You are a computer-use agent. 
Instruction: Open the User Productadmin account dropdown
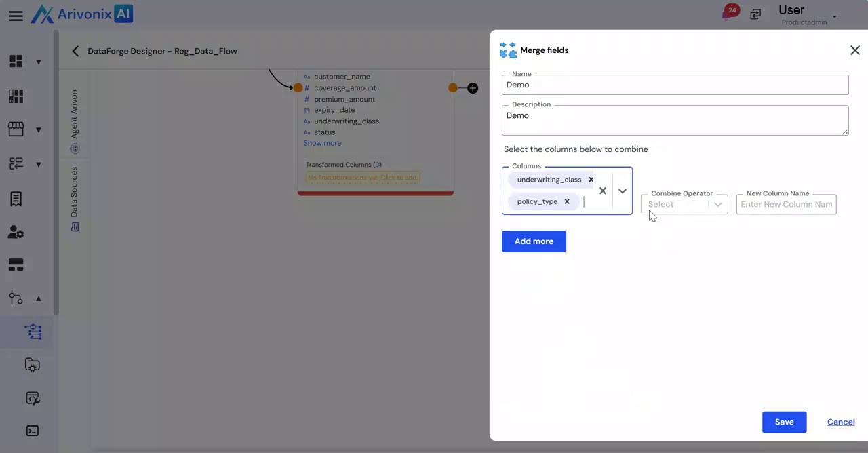834,16
